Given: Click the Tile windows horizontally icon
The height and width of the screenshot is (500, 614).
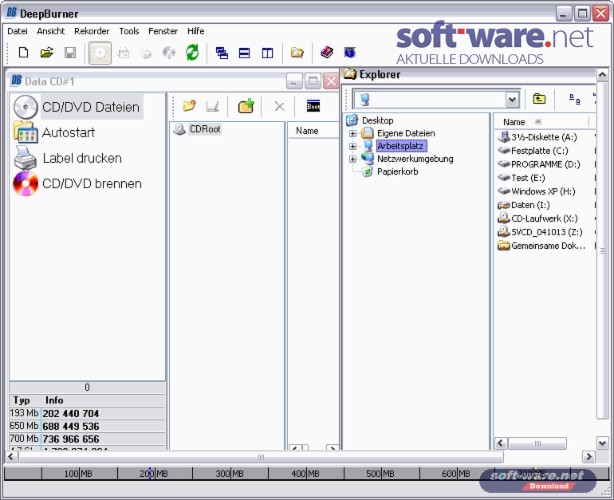Looking at the screenshot, I should [x=244, y=53].
